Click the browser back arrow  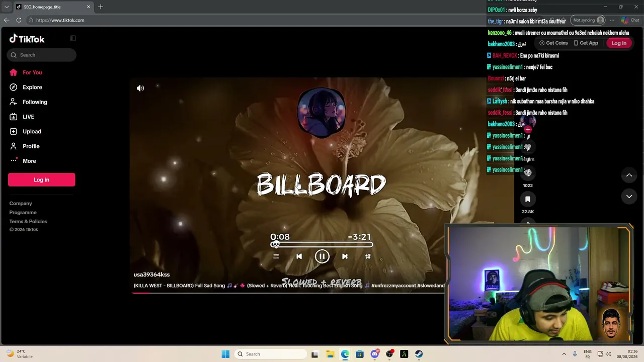7,20
